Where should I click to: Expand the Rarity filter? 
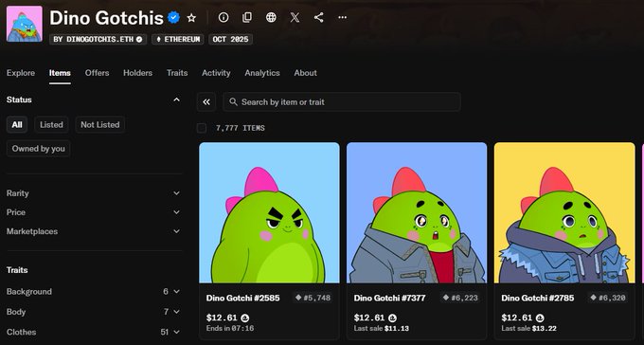94,192
